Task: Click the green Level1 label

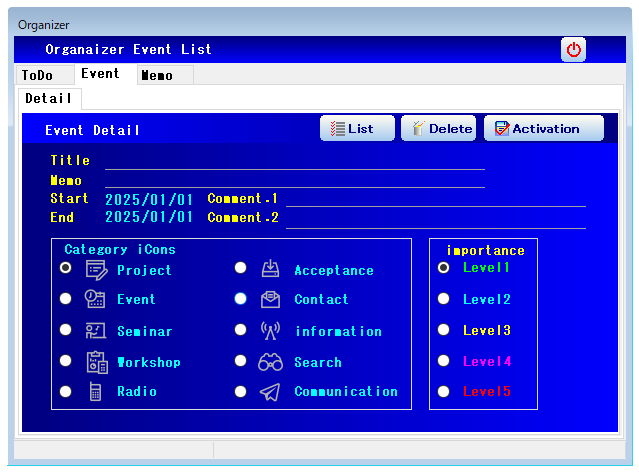Action: click(x=486, y=268)
